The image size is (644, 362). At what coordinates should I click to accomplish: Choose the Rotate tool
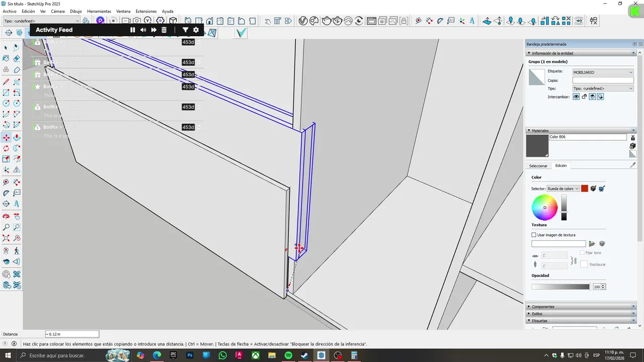pyautogui.click(x=6, y=148)
